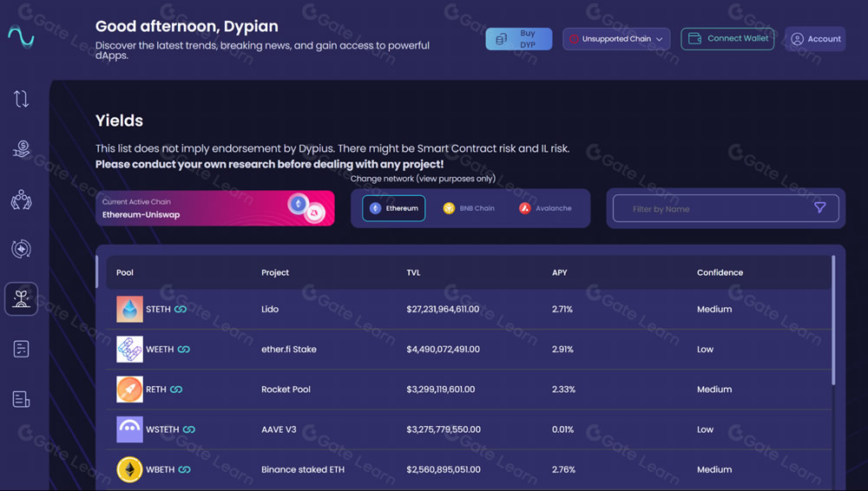Open the Account menu

tap(815, 39)
